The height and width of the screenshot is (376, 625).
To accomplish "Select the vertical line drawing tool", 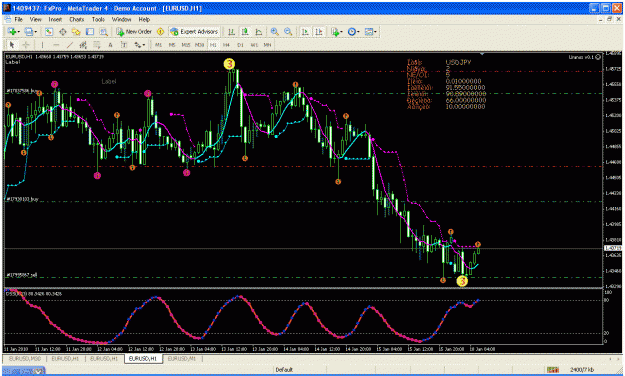I will pyautogui.click(x=42, y=45).
